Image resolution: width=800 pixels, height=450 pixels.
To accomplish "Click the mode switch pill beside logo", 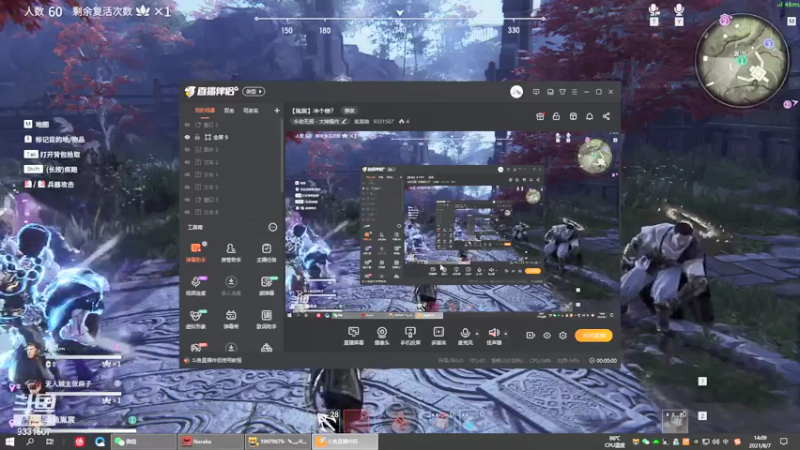I will click(254, 92).
